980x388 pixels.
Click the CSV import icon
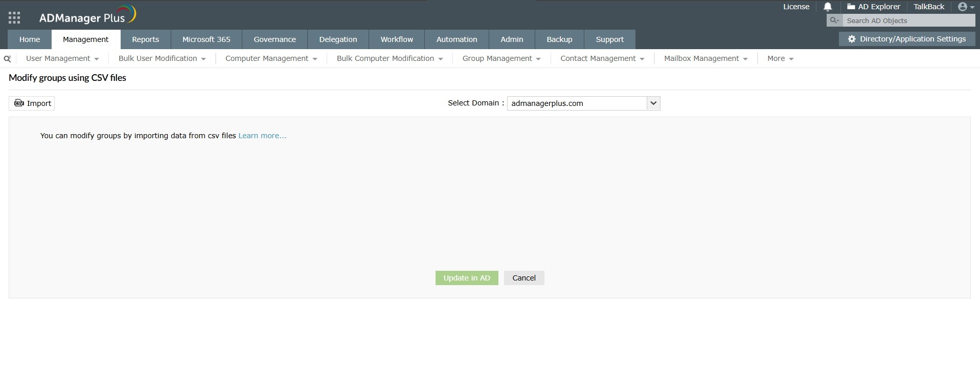[x=19, y=103]
